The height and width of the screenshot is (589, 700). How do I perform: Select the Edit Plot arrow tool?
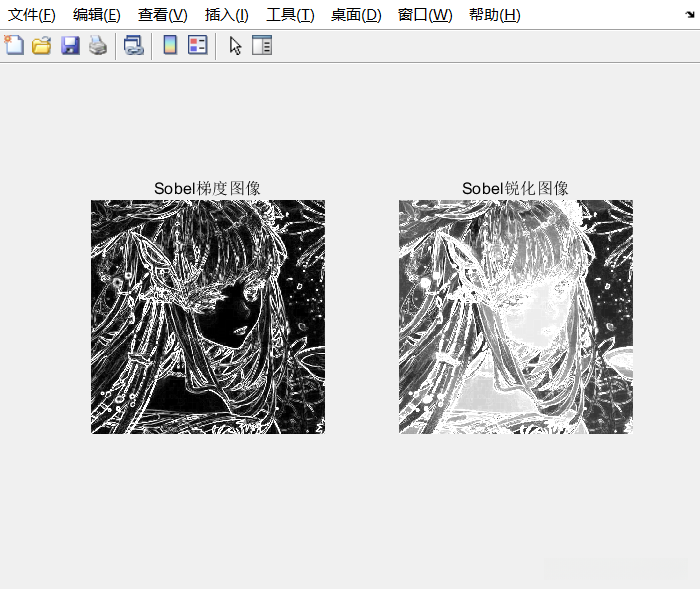pos(235,45)
